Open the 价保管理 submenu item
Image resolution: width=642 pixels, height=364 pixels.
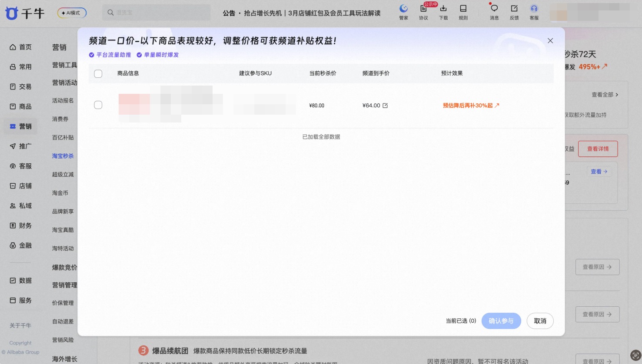click(x=63, y=303)
